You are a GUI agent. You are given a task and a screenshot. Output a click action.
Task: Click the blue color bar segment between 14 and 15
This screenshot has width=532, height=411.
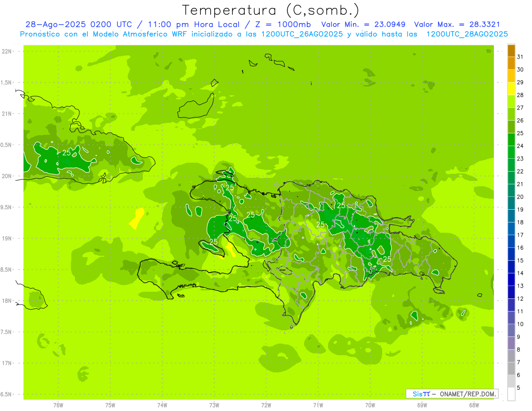tap(511, 267)
